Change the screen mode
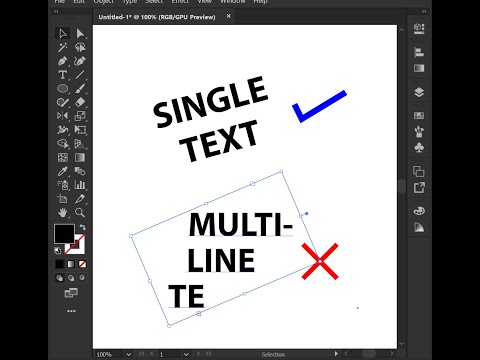Screen dimensions: 480x360 [x=71, y=293]
